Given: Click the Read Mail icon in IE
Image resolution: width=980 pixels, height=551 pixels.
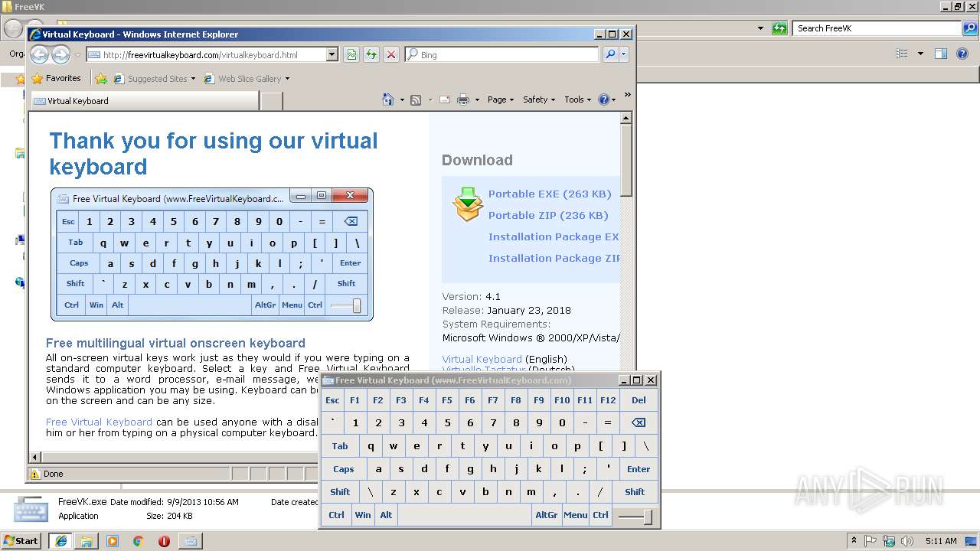Looking at the screenshot, I should [444, 99].
